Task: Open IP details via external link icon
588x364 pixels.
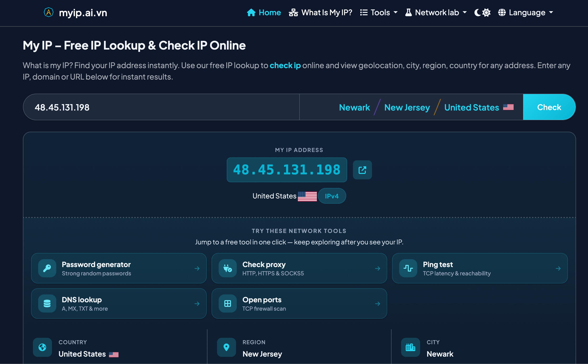Action: [362, 170]
